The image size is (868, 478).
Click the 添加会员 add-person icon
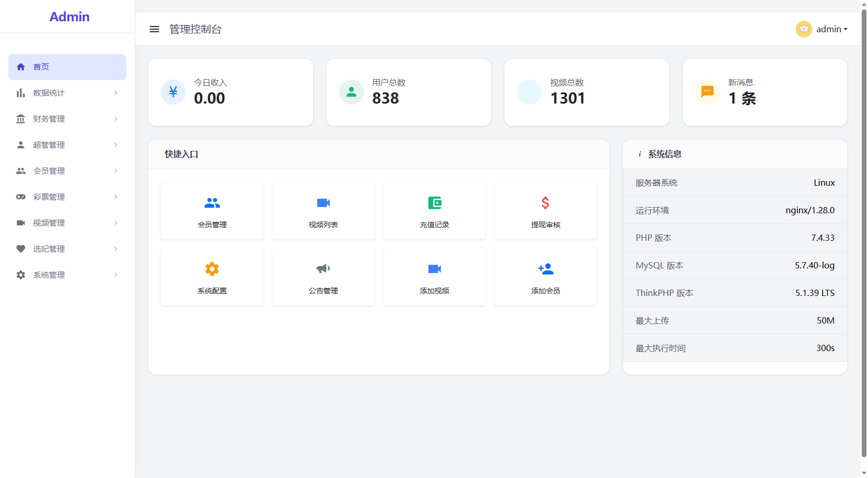(545, 269)
